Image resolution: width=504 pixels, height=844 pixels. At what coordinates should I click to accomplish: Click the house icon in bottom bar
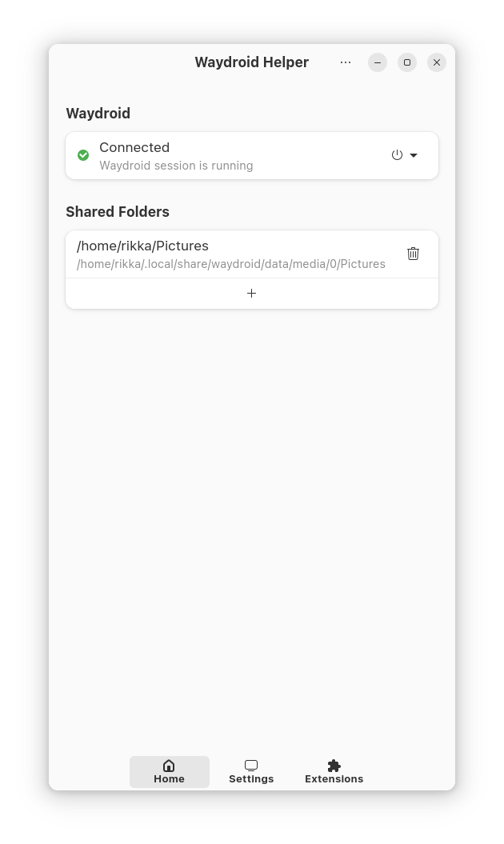(169, 766)
